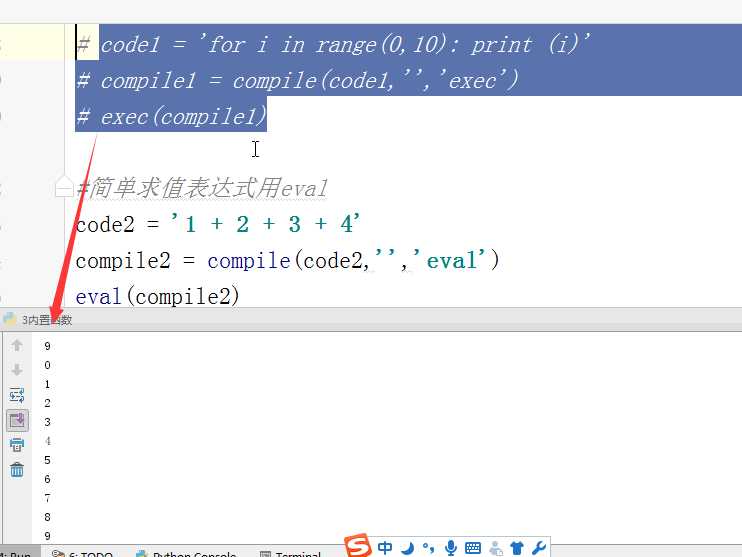The height and width of the screenshot is (557, 742).
Task: Click output line '3' in console
Action: click(x=47, y=422)
